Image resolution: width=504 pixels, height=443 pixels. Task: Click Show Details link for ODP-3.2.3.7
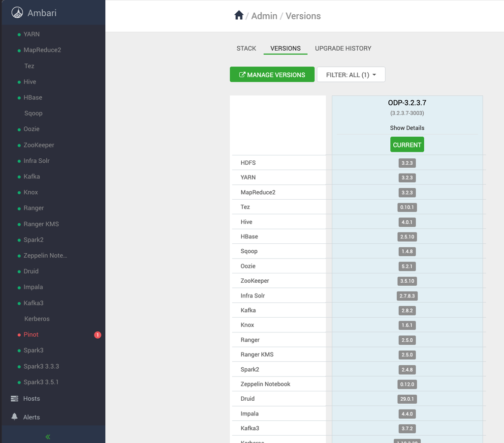407,128
